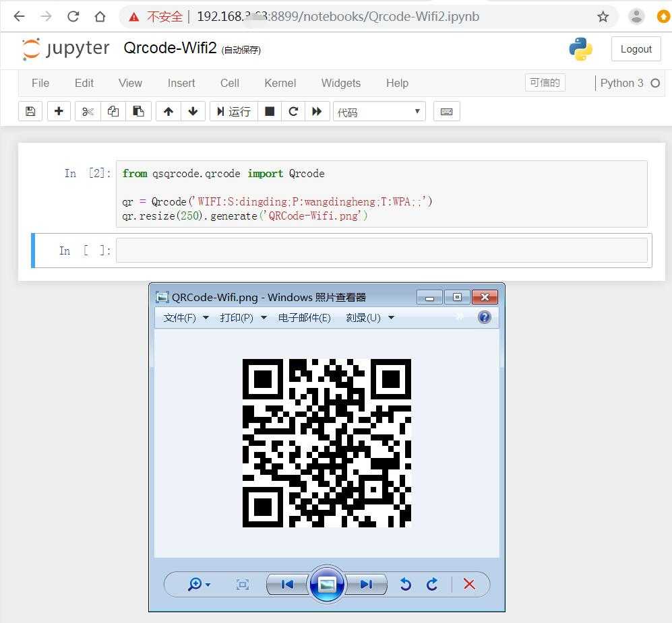This screenshot has height=623, width=672.
Task: Paste cells below icon
Action: point(138,111)
